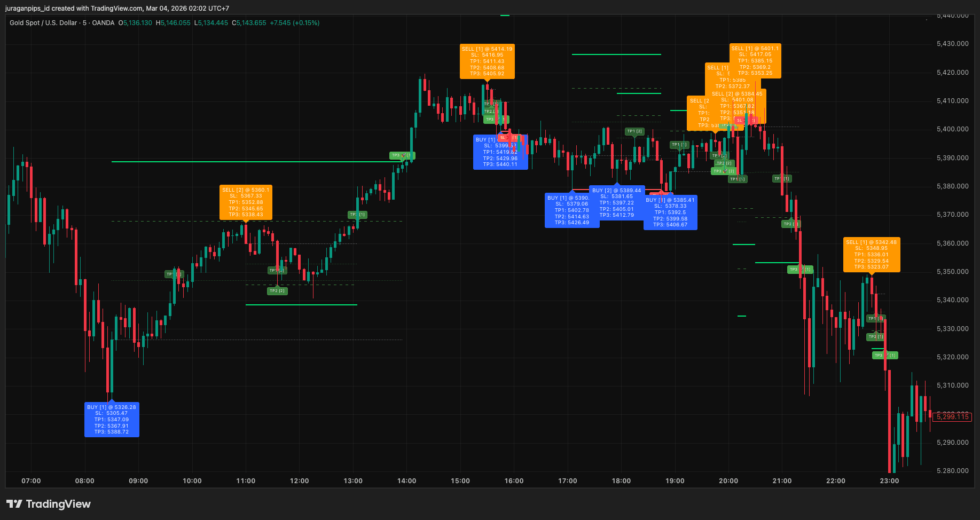This screenshot has width=980, height=520.
Task: Select the BUY [1] @ 5326.28 signal callout
Action: coord(111,420)
